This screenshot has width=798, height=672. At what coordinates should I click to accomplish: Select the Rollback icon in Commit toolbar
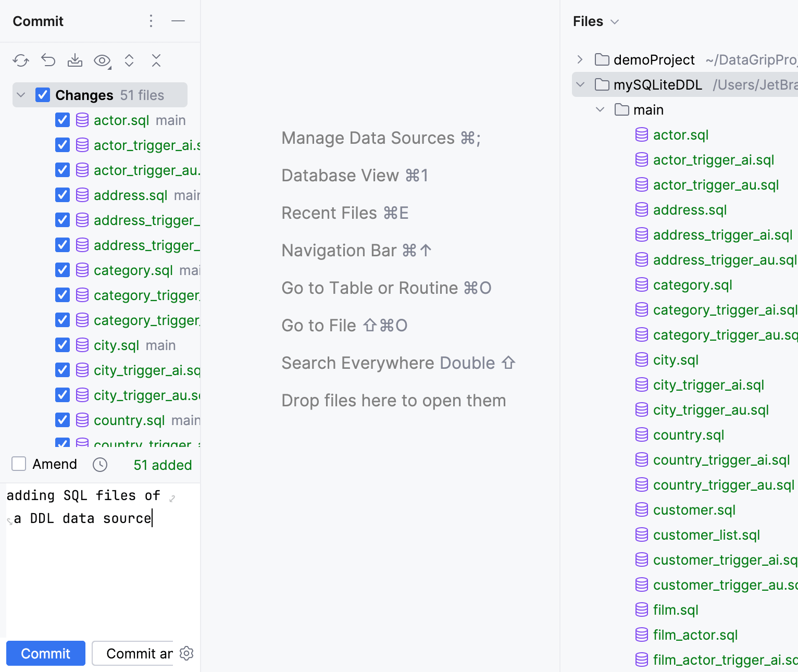pos(48,60)
